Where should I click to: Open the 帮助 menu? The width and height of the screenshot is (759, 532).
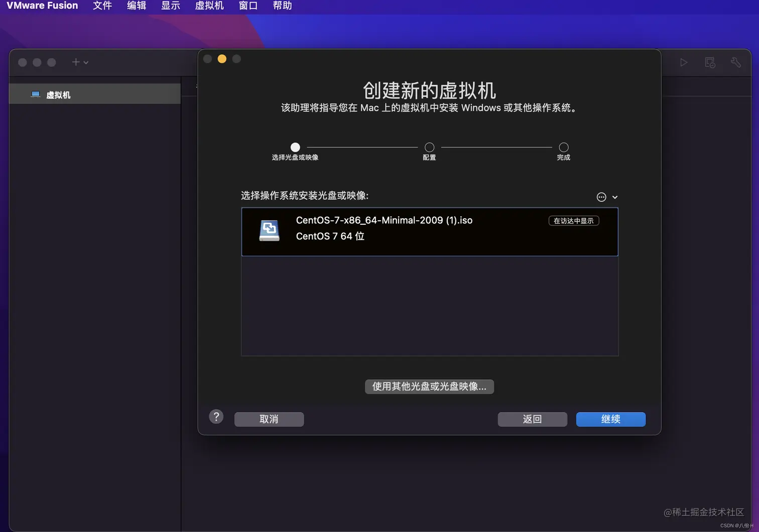[282, 6]
